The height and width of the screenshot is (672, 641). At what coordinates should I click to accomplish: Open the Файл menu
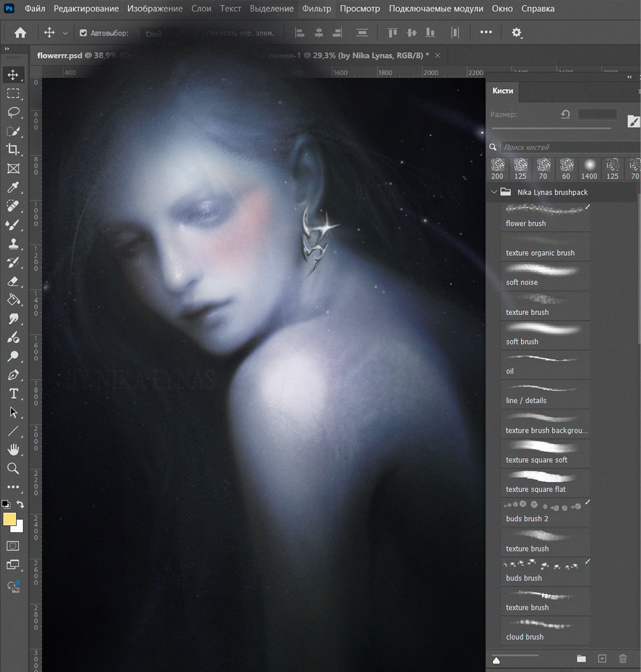point(35,8)
